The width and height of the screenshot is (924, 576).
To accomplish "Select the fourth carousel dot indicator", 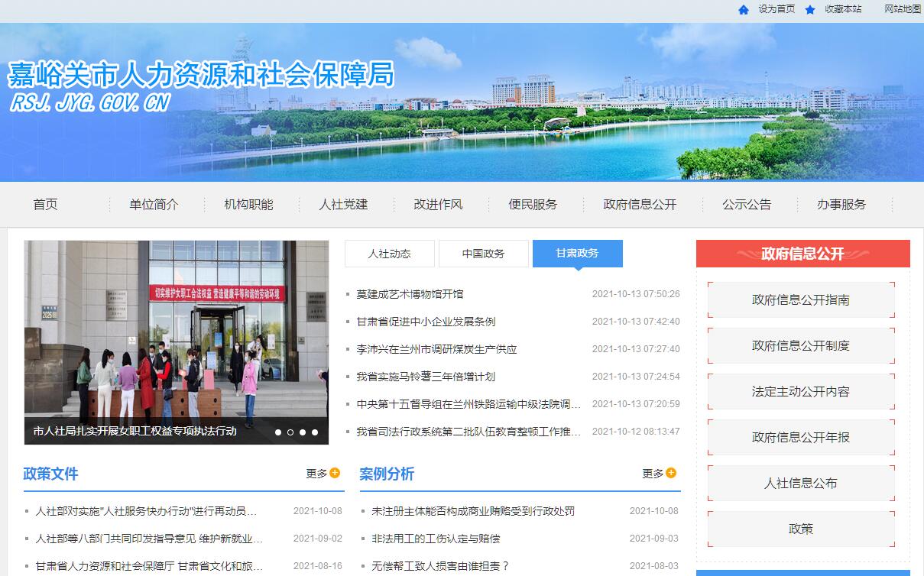I will tap(315, 432).
